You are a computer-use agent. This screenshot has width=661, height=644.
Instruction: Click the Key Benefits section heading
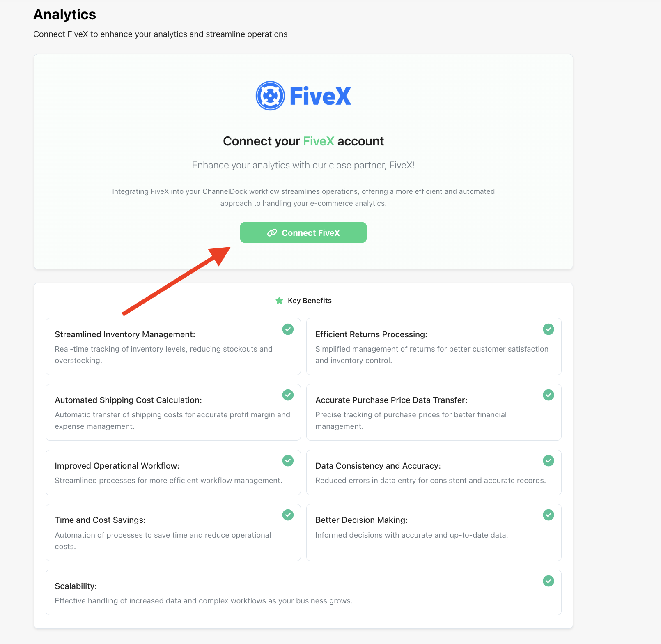[x=310, y=301]
